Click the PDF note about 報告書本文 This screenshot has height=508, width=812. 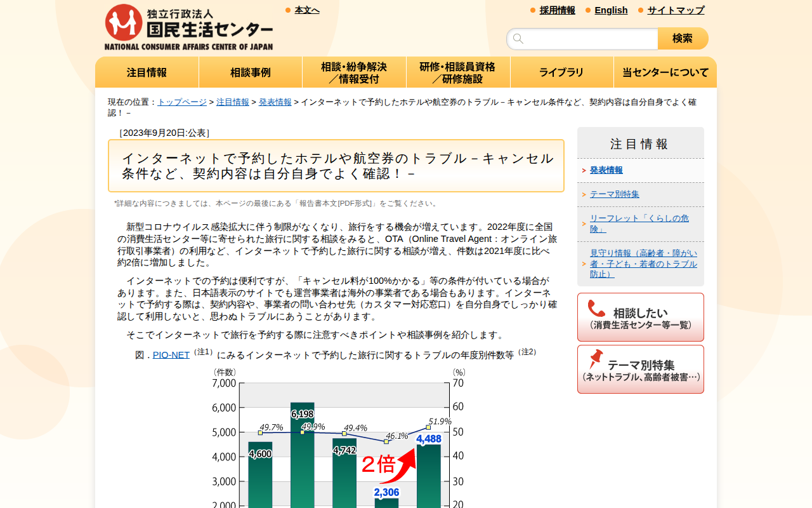click(277, 203)
